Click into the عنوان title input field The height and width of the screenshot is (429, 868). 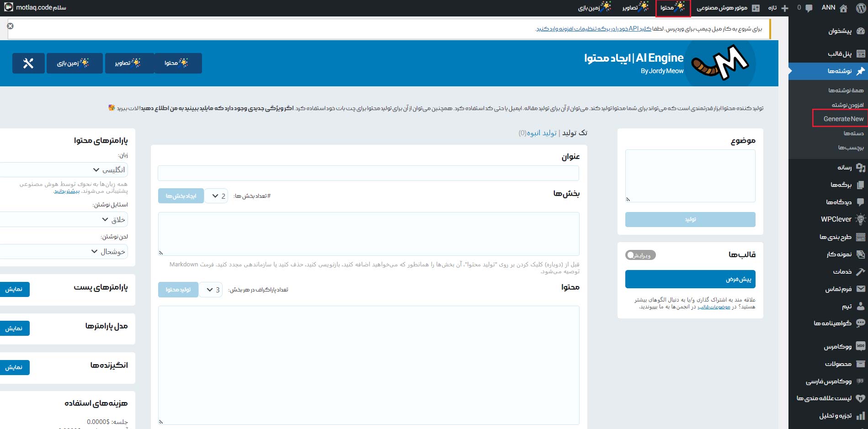368,173
